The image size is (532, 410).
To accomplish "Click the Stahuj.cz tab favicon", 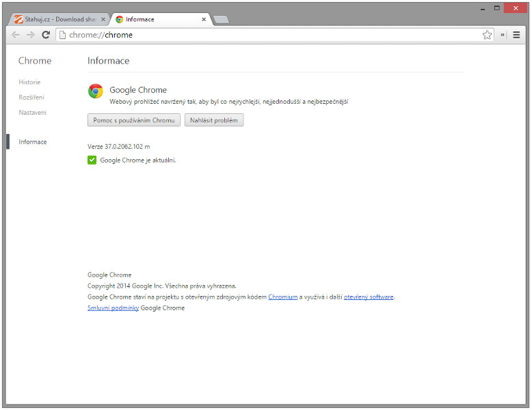I will (x=18, y=19).
